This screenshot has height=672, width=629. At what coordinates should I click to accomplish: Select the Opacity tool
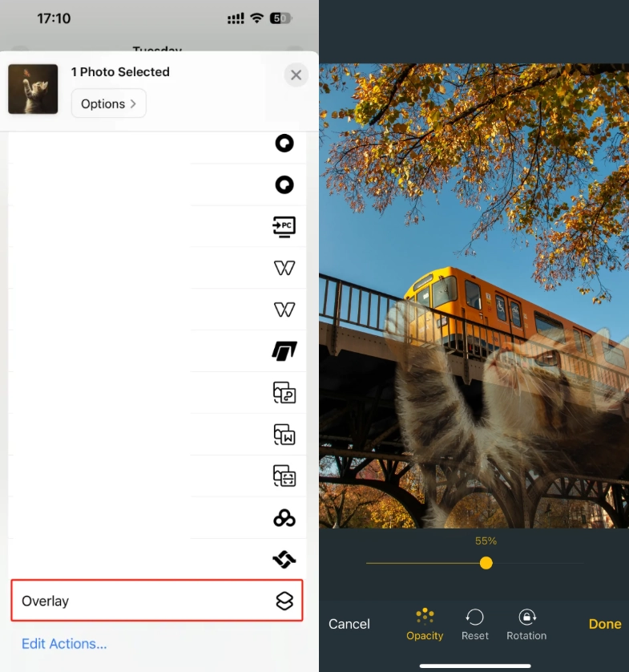(x=425, y=624)
